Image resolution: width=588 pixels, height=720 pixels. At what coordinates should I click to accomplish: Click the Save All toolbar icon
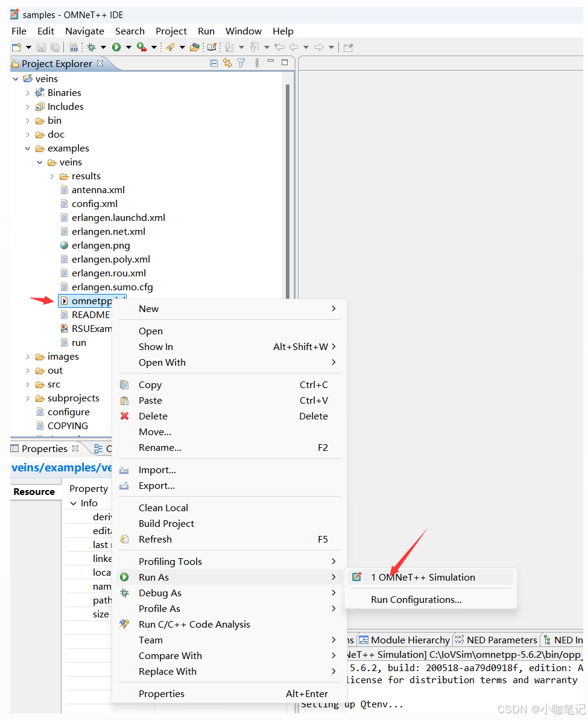pyautogui.click(x=55, y=46)
